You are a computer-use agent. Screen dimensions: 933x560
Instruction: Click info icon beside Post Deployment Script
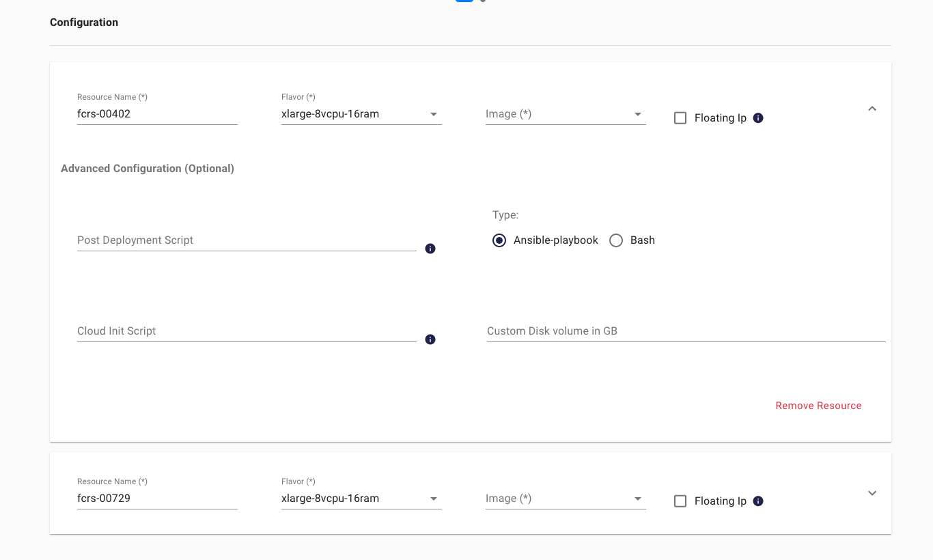(x=430, y=249)
